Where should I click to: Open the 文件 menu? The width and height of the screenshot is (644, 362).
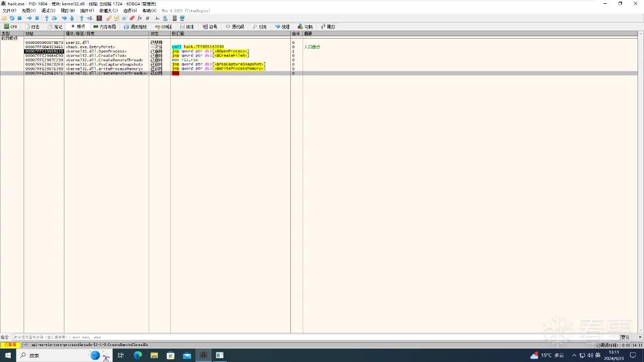[x=9, y=11]
